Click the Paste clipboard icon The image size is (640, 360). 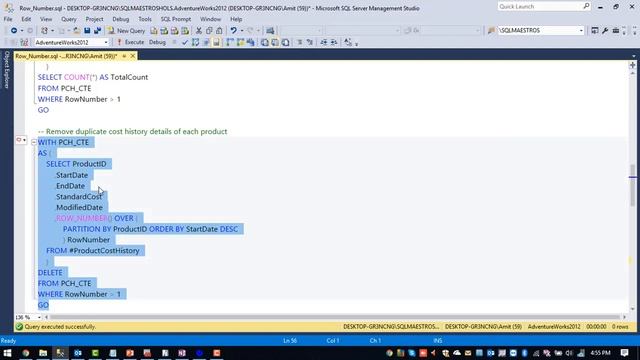coord(219,31)
